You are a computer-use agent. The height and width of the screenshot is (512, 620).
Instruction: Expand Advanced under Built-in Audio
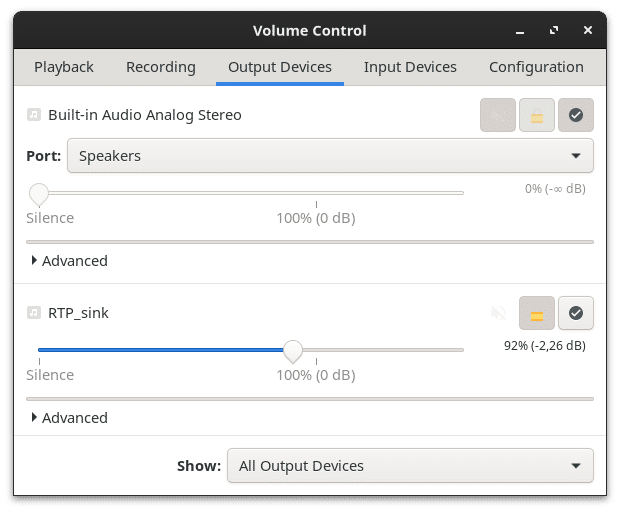pyautogui.click(x=68, y=261)
